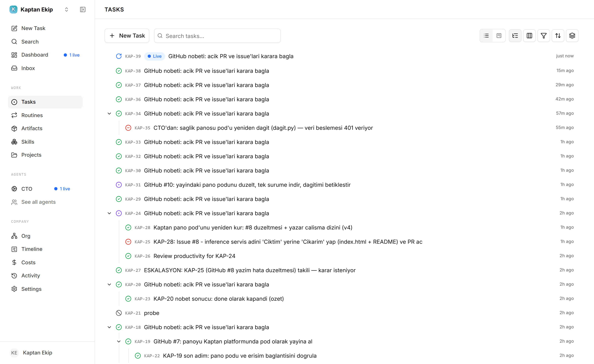Open Search in the sidebar
Viewport: 594px width, 364px height.
(45, 42)
